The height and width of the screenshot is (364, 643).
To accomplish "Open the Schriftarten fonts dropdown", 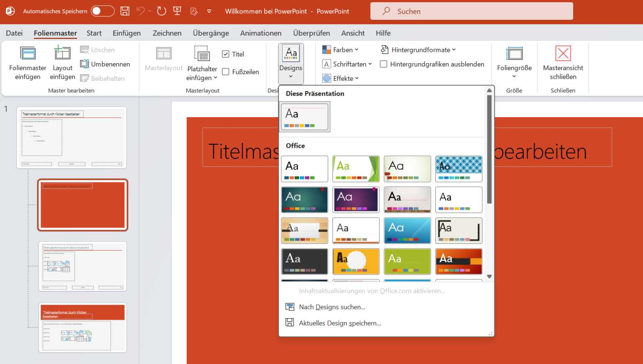I will pyautogui.click(x=347, y=64).
